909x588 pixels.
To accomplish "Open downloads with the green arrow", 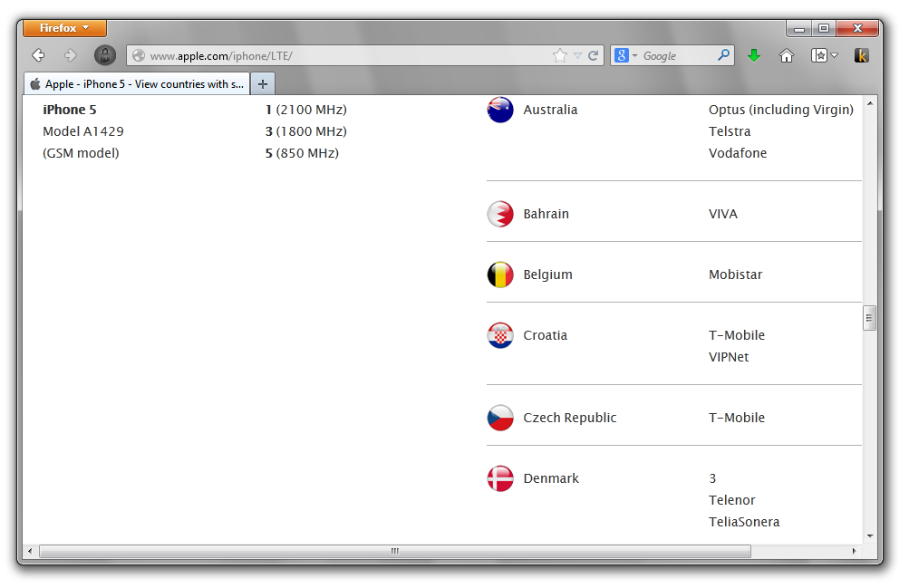I will click(x=754, y=55).
